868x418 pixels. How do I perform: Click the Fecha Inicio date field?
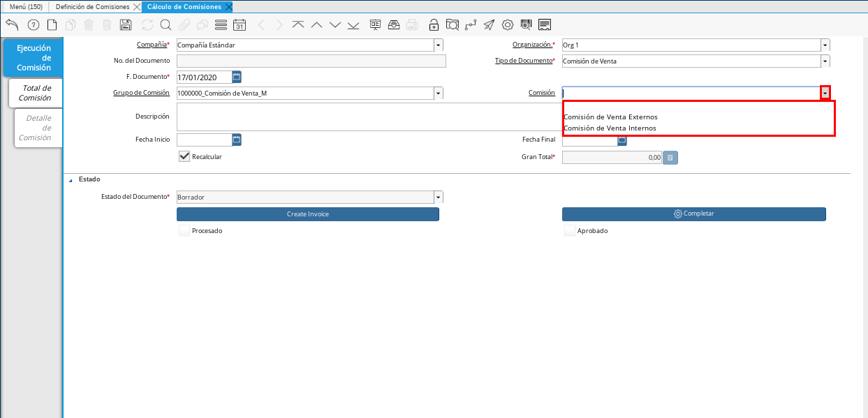pyautogui.click(x=204, y=140)
